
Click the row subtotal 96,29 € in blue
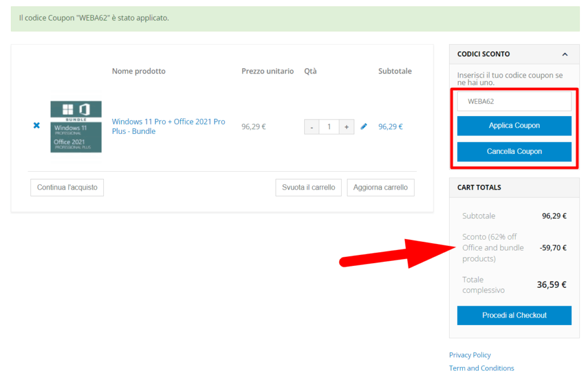tap(390, 127)
